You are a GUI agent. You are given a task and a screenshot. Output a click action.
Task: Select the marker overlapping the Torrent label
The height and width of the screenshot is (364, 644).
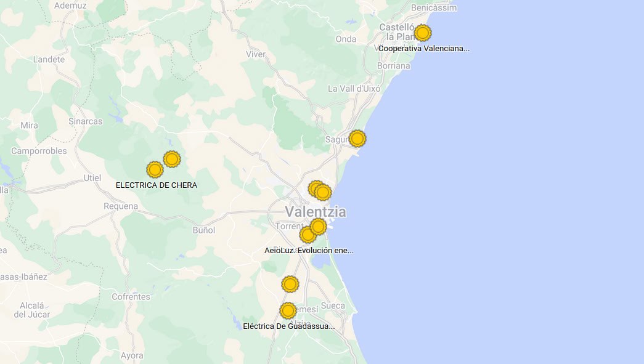(x=318, y=226)
